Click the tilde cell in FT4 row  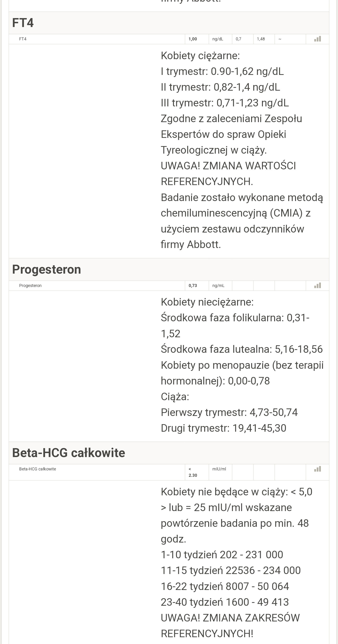point(280,39)
